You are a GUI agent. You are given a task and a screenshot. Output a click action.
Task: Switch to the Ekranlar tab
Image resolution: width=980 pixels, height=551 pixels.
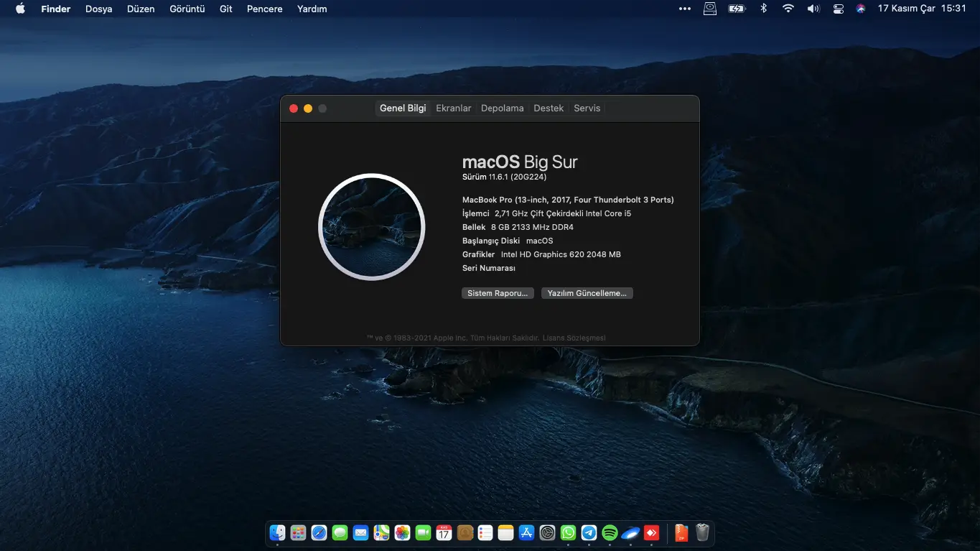pos(454,108)
